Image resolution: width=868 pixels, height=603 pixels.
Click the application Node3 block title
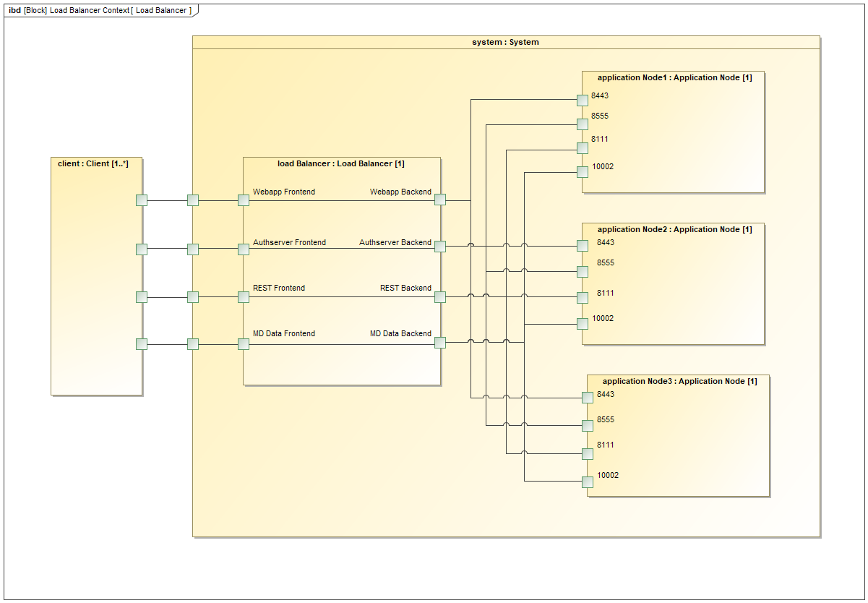[x=679, y=382]
